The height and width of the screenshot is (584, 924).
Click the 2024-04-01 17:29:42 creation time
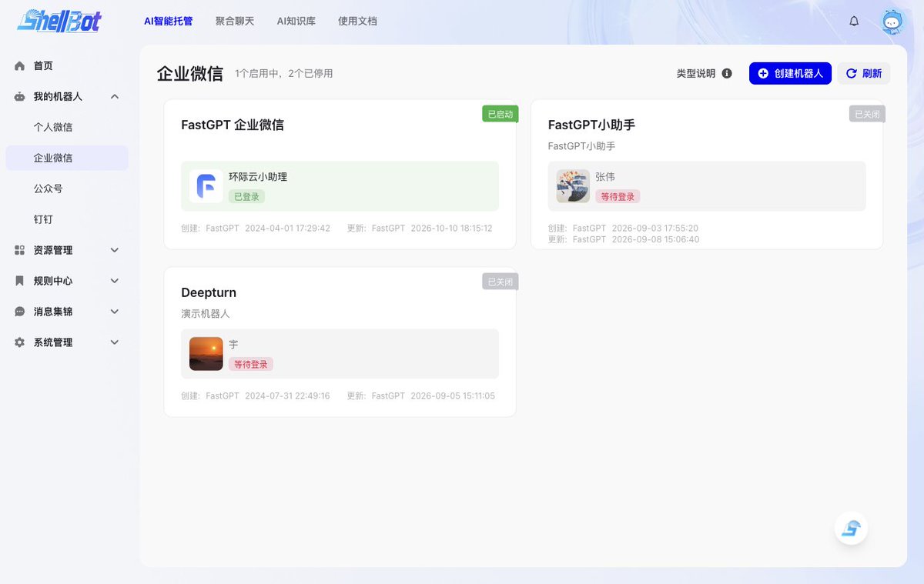click(x=287, y=229)
